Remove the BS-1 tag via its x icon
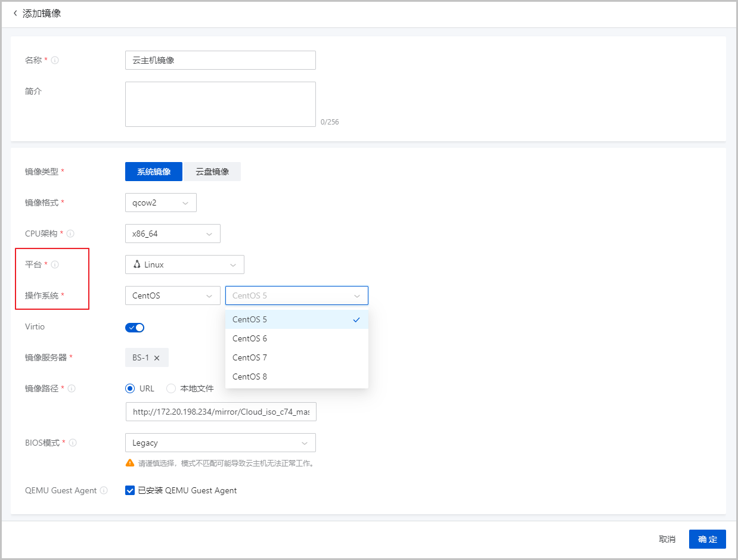Viewport: 738px width, 560px height. tap(157, 357)
